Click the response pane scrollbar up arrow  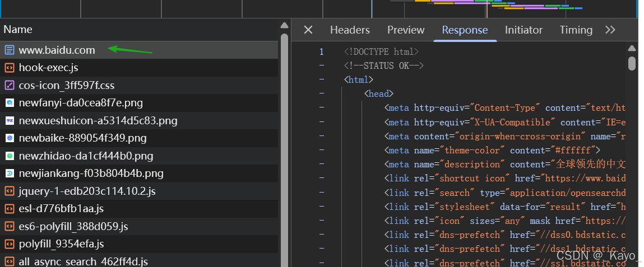click(x=632, y=48)
